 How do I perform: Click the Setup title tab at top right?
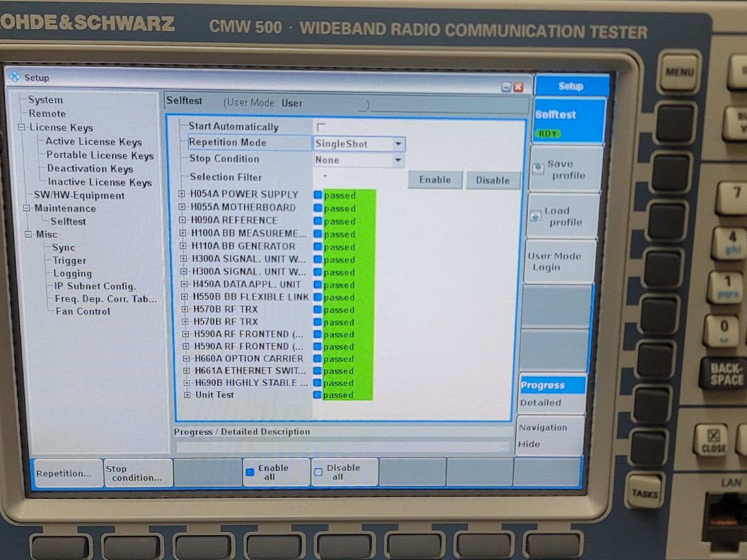(x=571, y=86)
